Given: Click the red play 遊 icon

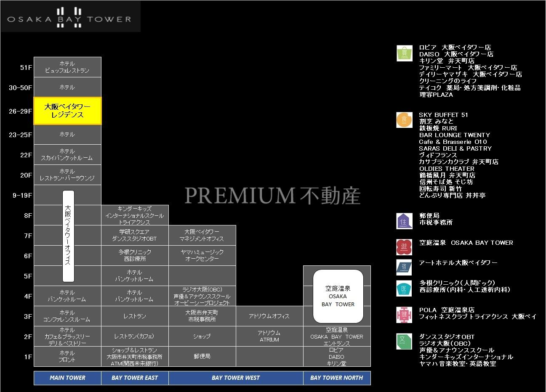Looking at the screenshot, I should click(404, 247).
